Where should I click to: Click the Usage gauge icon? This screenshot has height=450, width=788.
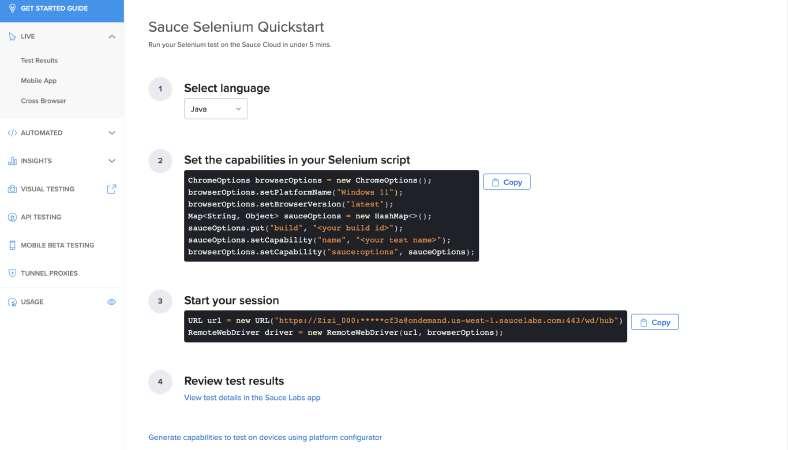tap(11, 301)
